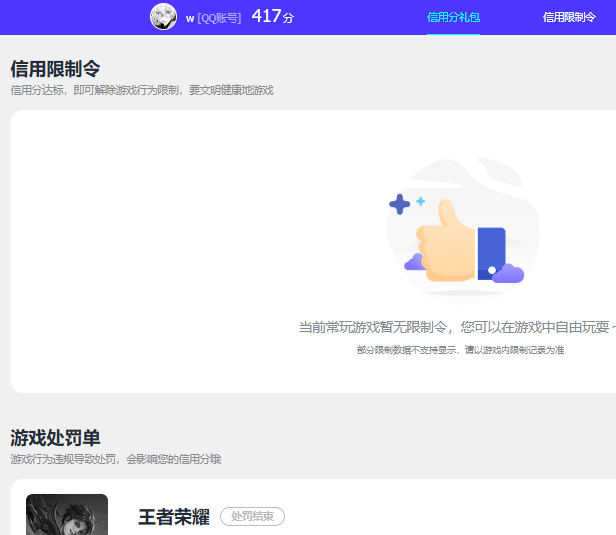Click the thumbs-up illustration
This screenshot has height=535, width=616.
(462, 229)
